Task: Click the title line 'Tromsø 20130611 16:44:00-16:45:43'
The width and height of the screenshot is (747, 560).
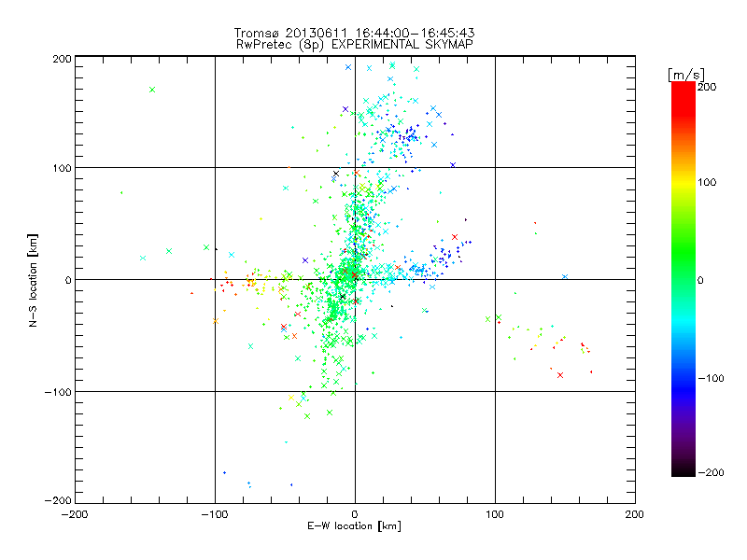Action: 354,33
